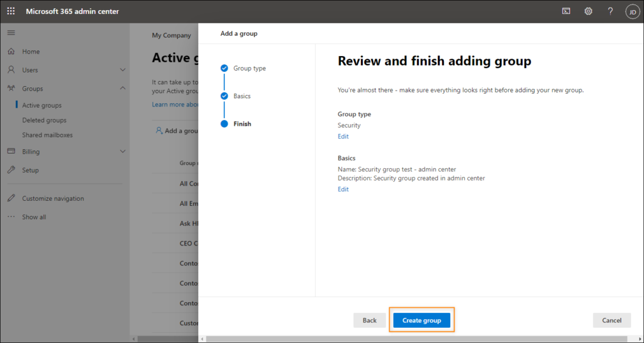The width and height of the screenshot is (644, 343).
Task: Go to the Group type wizard step
Action: (250, 68)
